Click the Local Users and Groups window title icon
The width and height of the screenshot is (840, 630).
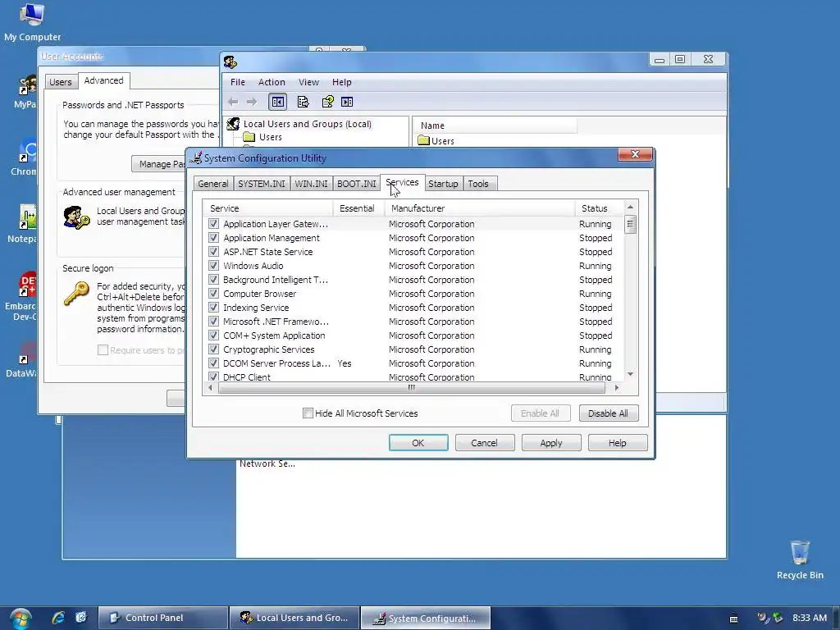[x=231, y=62]
